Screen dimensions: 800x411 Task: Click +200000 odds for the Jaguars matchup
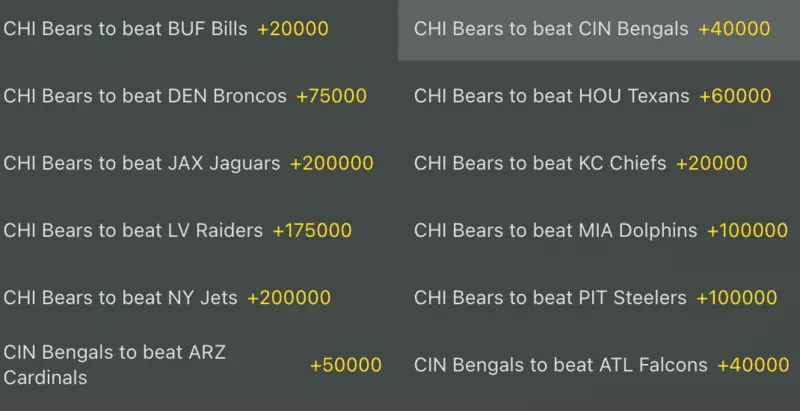point(332,163)
